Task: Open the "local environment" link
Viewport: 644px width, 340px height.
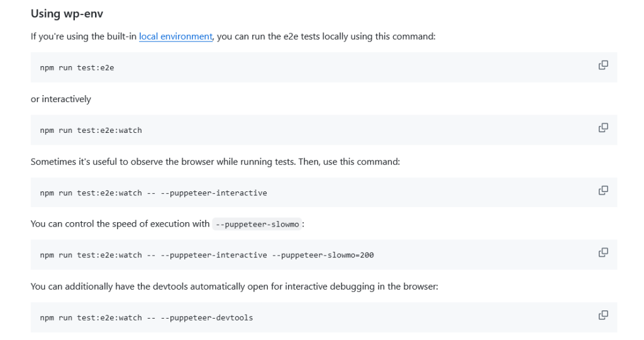Action: click(x=175, y=37)
